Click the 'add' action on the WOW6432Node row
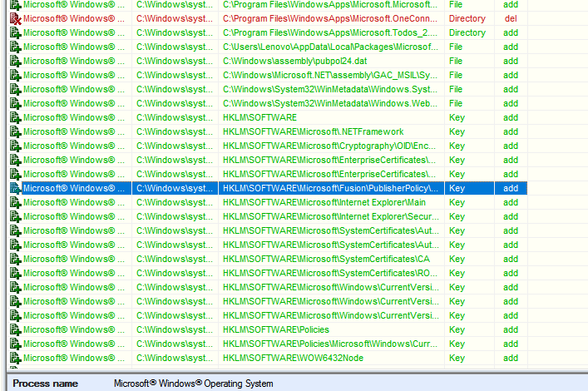Viewport: 588px width, 391px height. pyautogui.click(x=511, y=358)
